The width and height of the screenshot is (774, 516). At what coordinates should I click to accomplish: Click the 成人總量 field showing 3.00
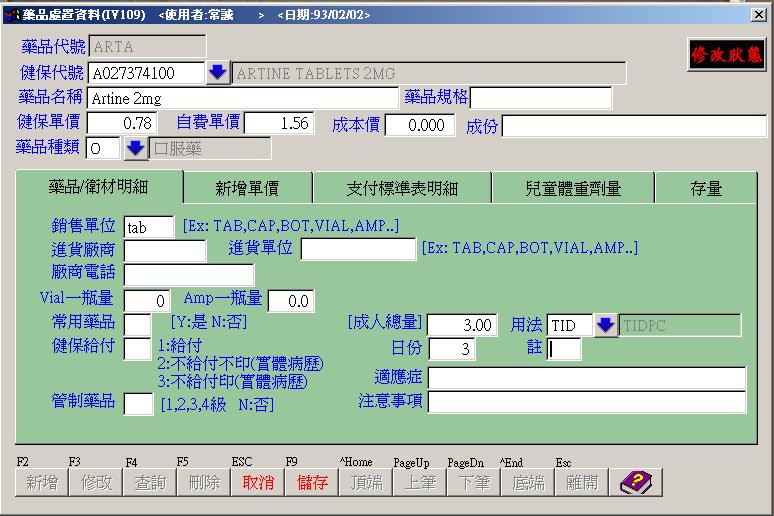tap(462, 325)
